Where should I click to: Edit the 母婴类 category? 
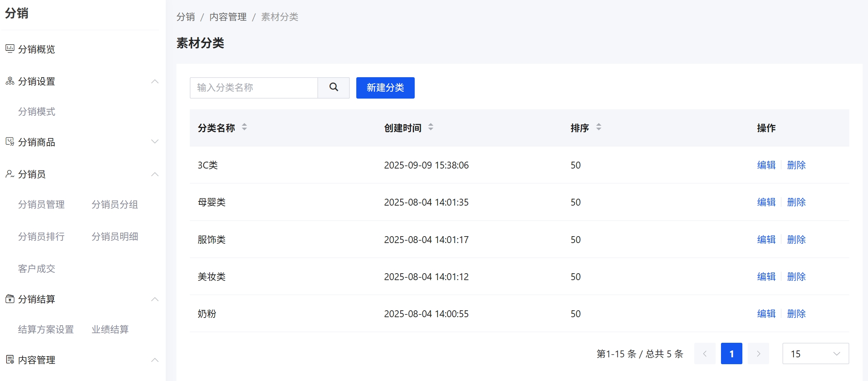766,202
